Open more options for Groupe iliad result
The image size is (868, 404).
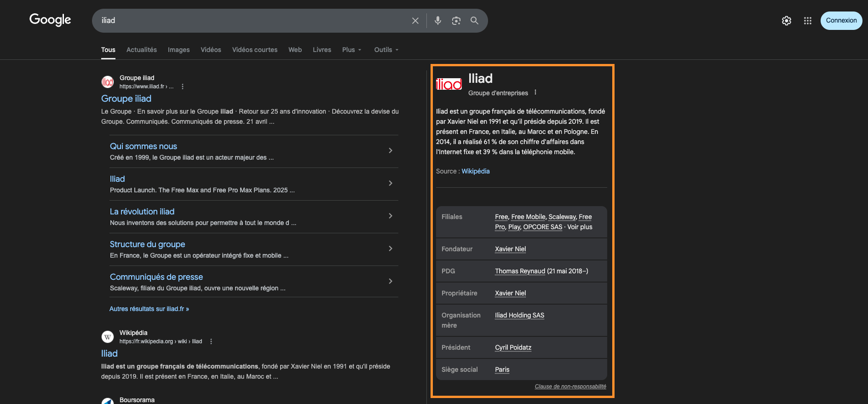click(183, 87)
